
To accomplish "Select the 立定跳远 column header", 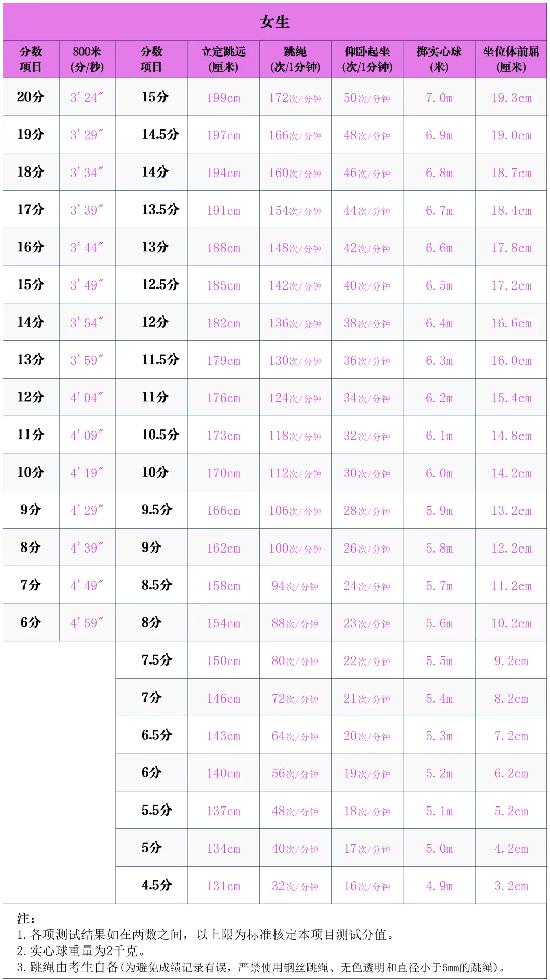I will tap(223, 59).
